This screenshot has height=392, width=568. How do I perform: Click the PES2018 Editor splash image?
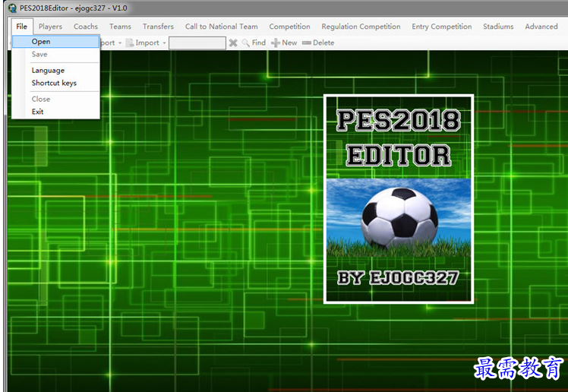tap(399, 199)
